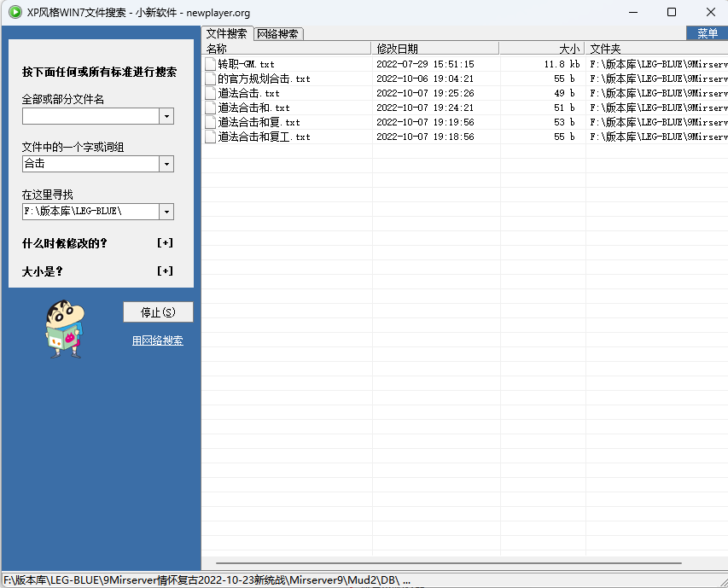Click the green app icon in title bar
The width and height of the screenshot is (728, 588).
click(15, 12)
